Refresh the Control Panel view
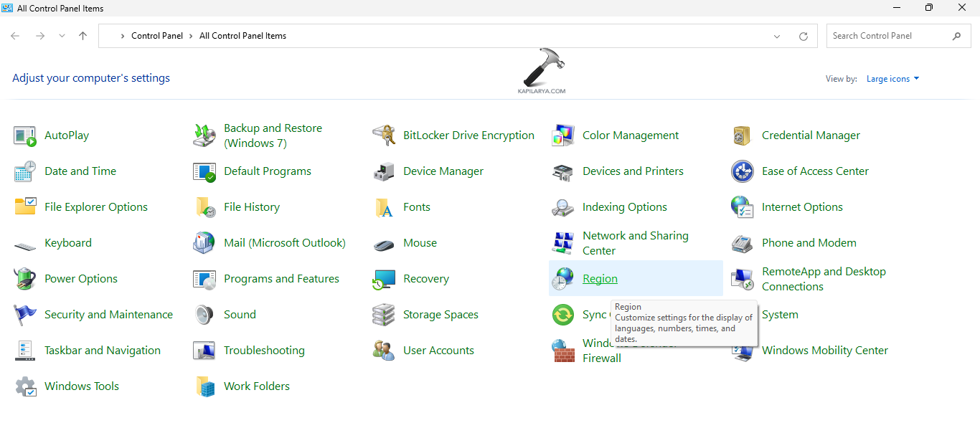The width and height of the screenshot is (980, 423). 804,36
